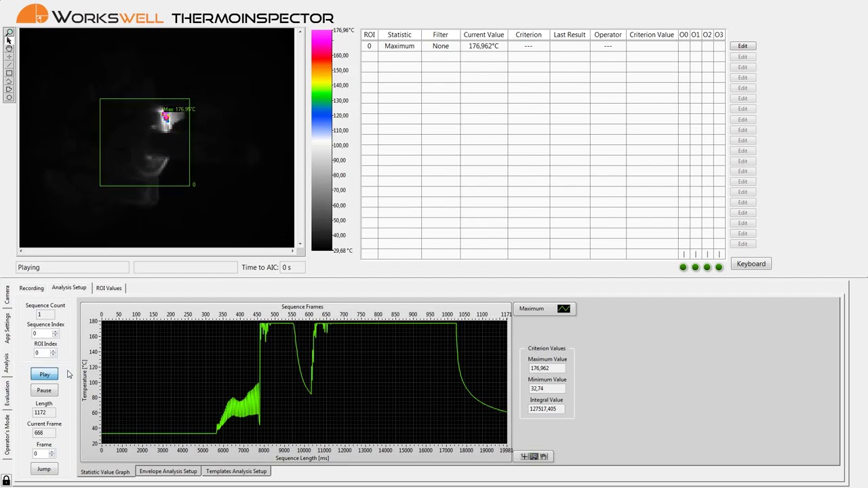
Task: Increment the Sequence Index stepper
Action: pyautogui.click(x=56, y=331)
